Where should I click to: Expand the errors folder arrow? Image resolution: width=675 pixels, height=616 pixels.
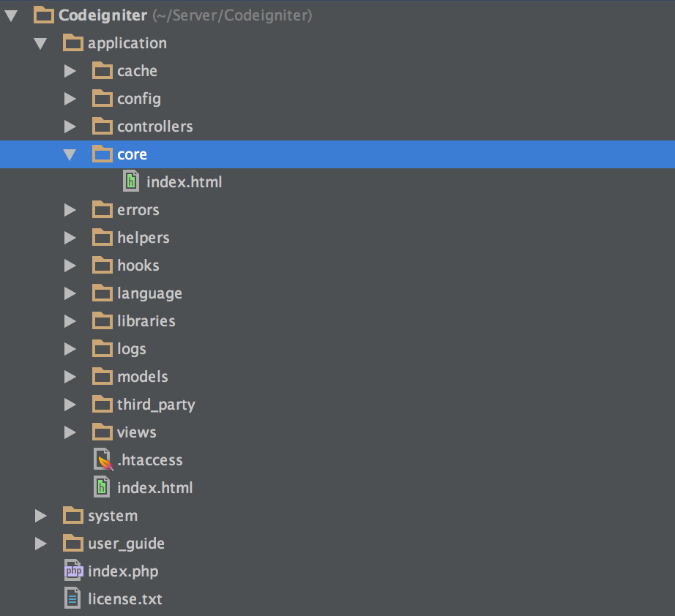click(70, 210)
